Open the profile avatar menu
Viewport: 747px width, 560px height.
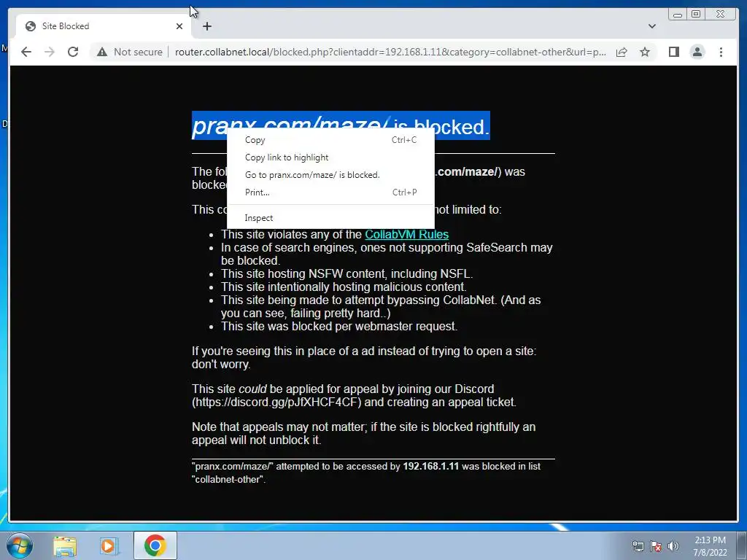[x=697, y=52]
